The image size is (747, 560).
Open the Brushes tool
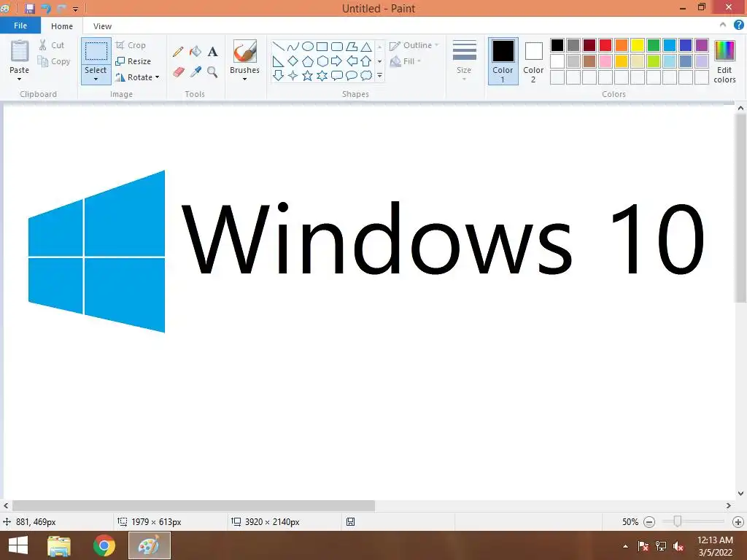tap(245, 52)
